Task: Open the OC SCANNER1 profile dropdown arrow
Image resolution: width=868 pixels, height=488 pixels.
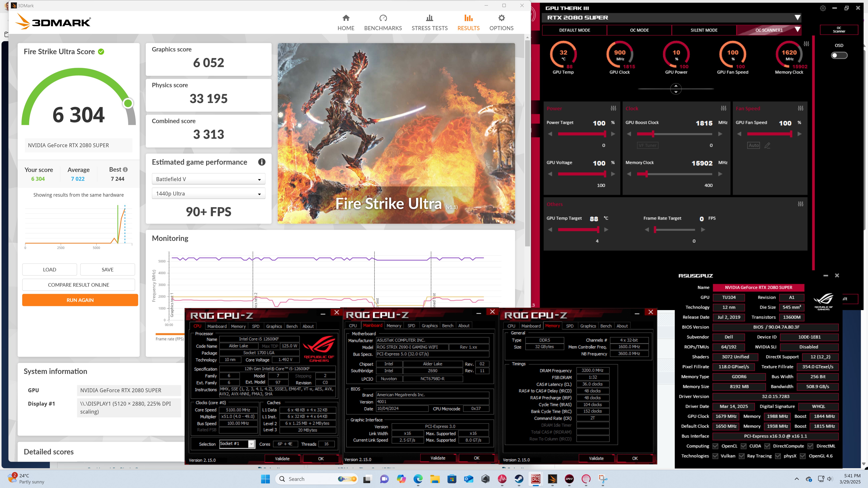Action: click(797, 30)
